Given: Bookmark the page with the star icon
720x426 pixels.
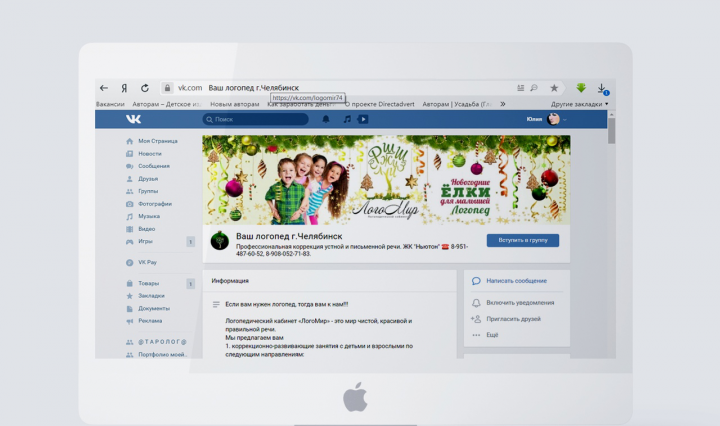Looking at the screenshot, I should [554, 88].
